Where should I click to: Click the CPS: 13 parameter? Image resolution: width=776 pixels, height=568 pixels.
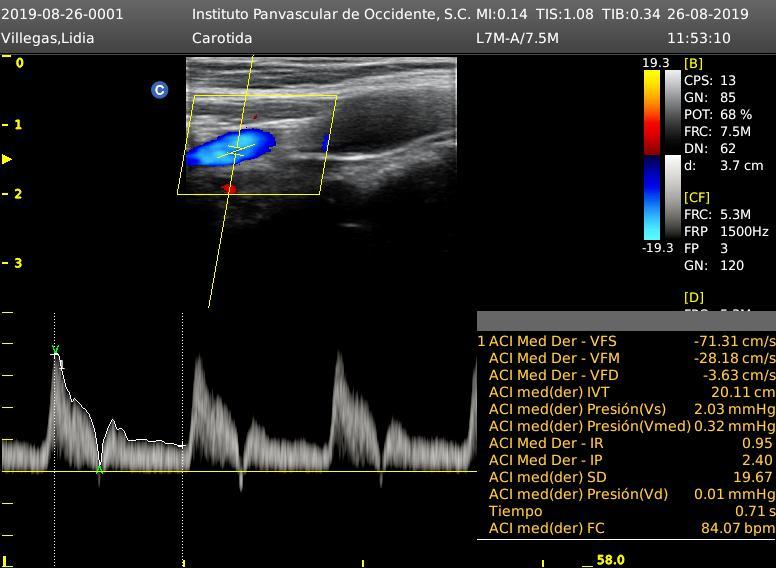tap(710, 80)
